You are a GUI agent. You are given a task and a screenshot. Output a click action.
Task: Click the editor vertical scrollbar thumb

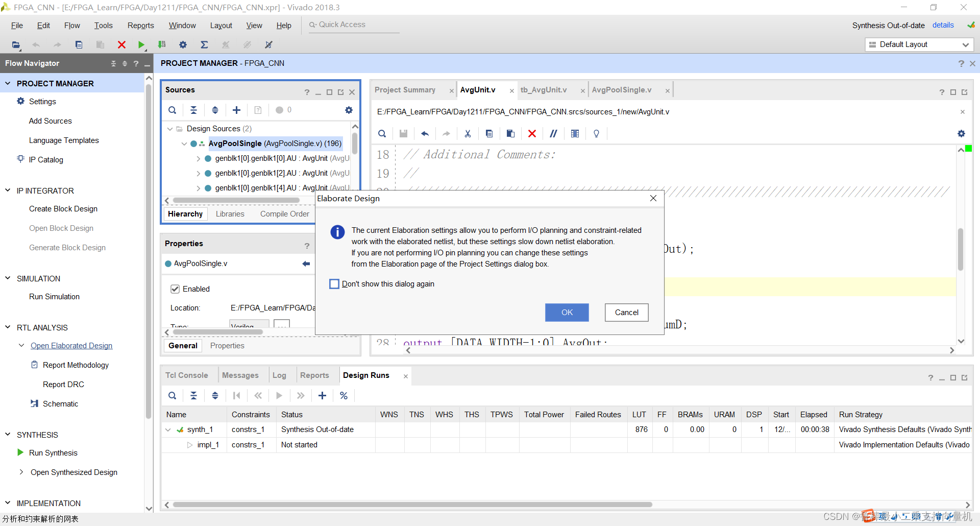(961, 250)
